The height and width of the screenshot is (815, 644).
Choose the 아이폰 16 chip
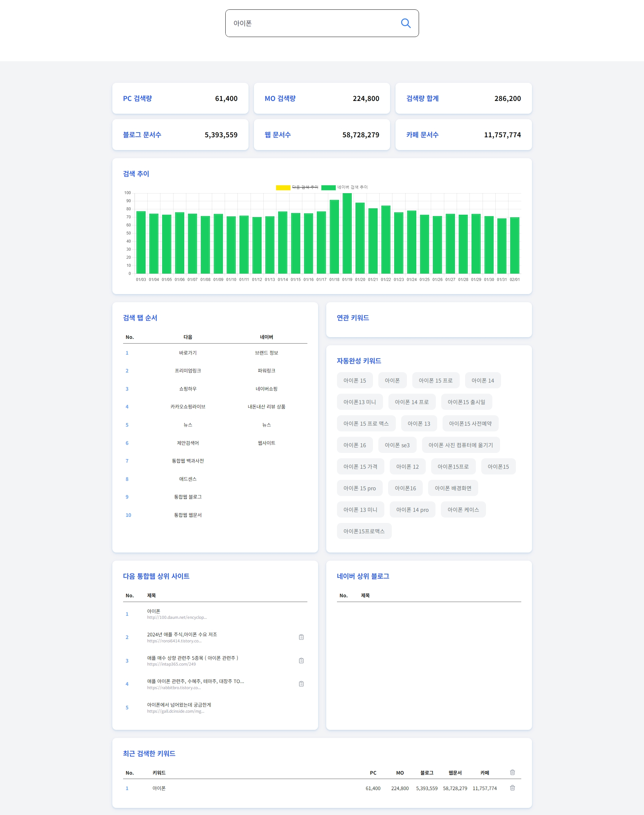(355, 445)
